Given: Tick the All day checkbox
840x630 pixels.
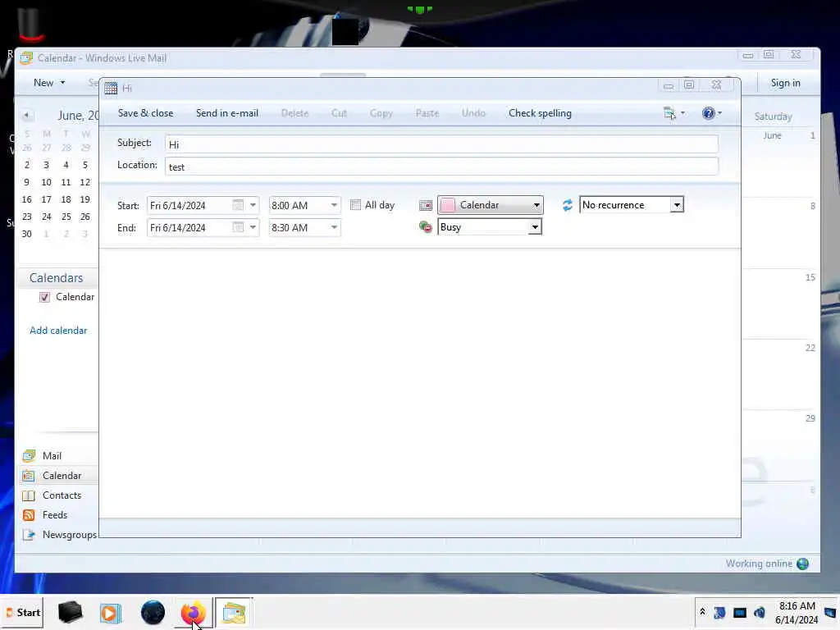Looking at the screenshot, I should [355, 204].
